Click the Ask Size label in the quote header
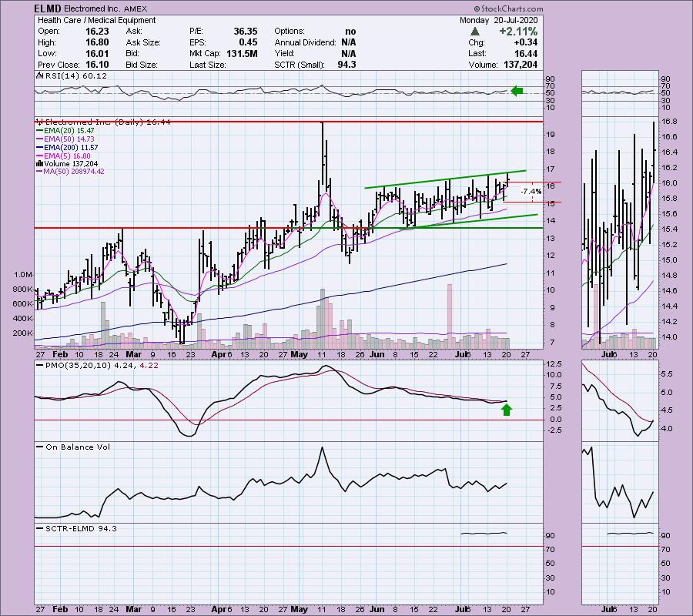This screenshot has width=693, height=616. click(x=143, y=42)
